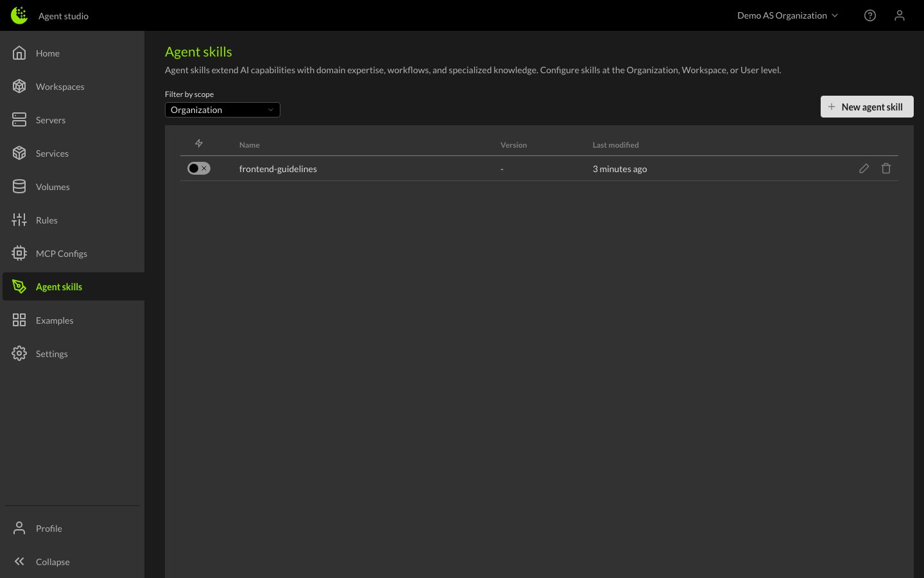
Task: Open the frontend-guidelines skill name
Action: (x=278, y=169)
